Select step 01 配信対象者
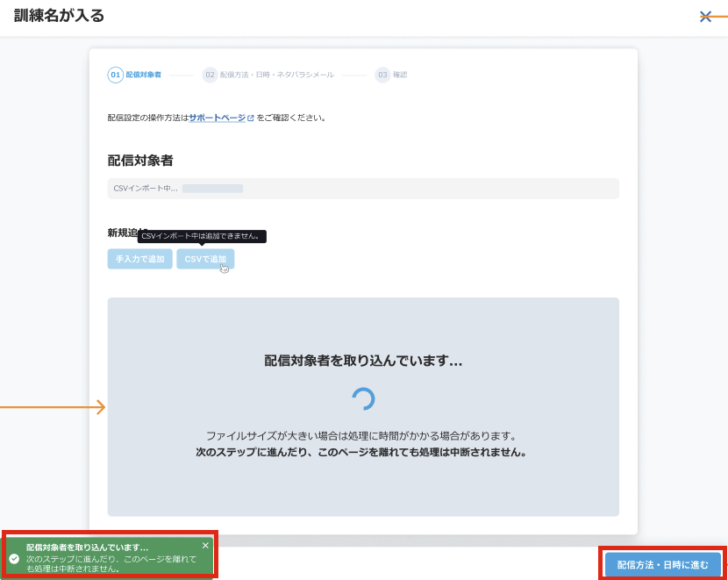 (135, 75)
